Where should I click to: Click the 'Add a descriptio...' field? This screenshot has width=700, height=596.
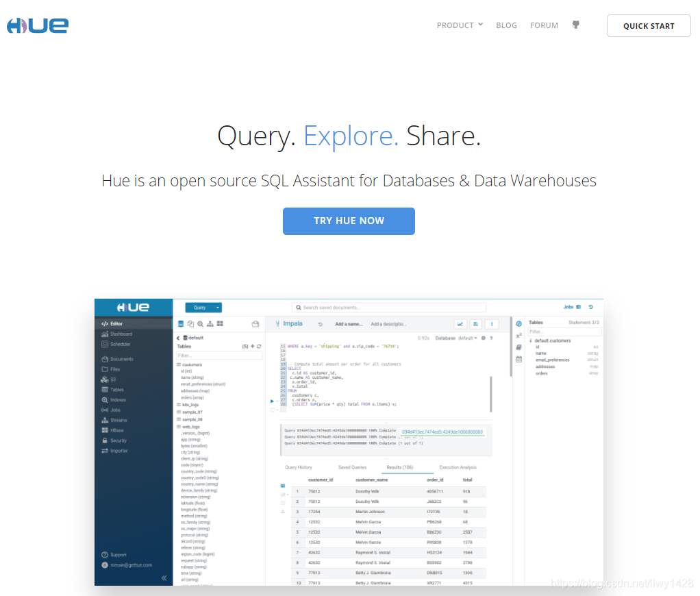tap(388, 324)
